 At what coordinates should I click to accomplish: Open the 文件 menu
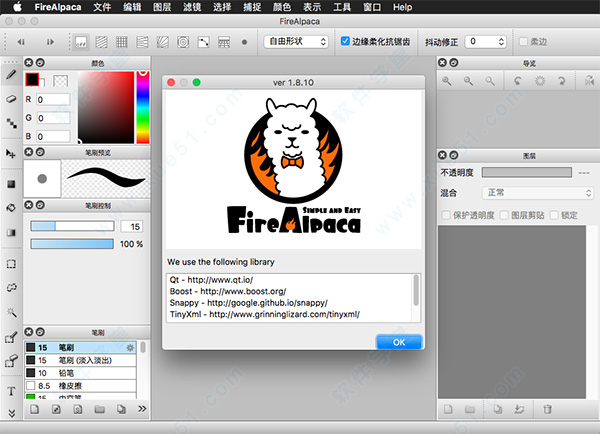(x=102, y=7)
